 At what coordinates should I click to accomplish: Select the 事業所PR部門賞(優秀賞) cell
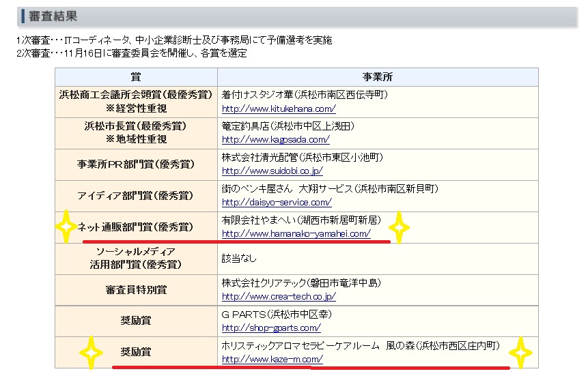[x=136, y=164]
